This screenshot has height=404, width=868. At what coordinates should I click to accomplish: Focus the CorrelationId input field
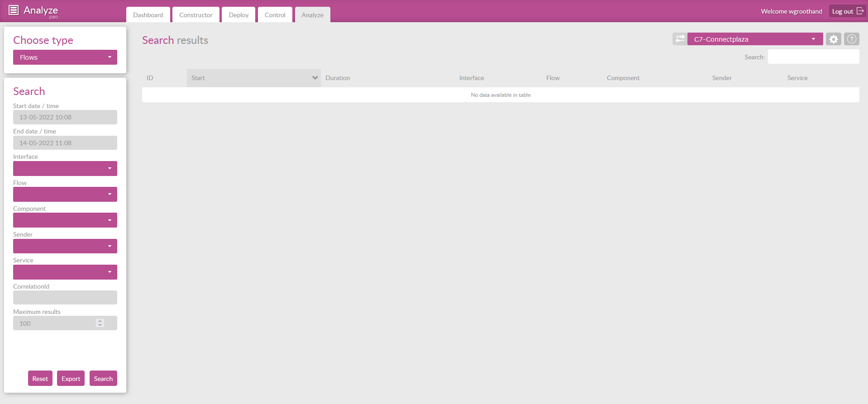click(65, 298)
